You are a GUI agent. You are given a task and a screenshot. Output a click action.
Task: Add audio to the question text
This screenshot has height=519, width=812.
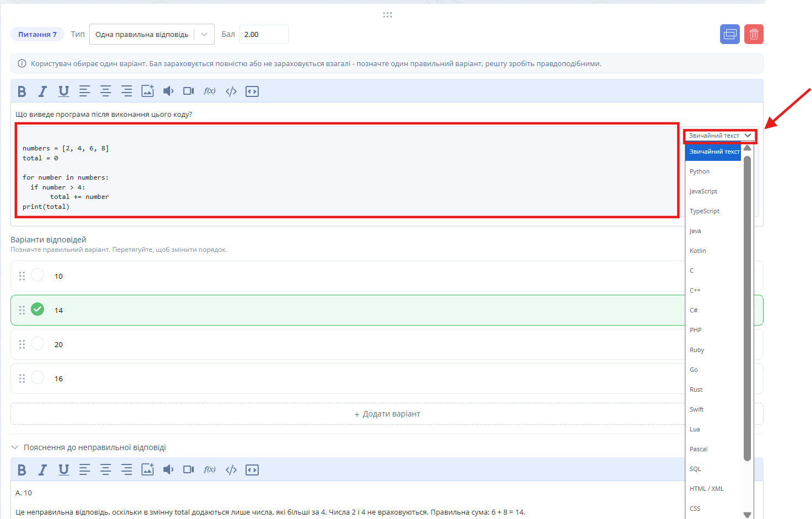coord(168,91)
